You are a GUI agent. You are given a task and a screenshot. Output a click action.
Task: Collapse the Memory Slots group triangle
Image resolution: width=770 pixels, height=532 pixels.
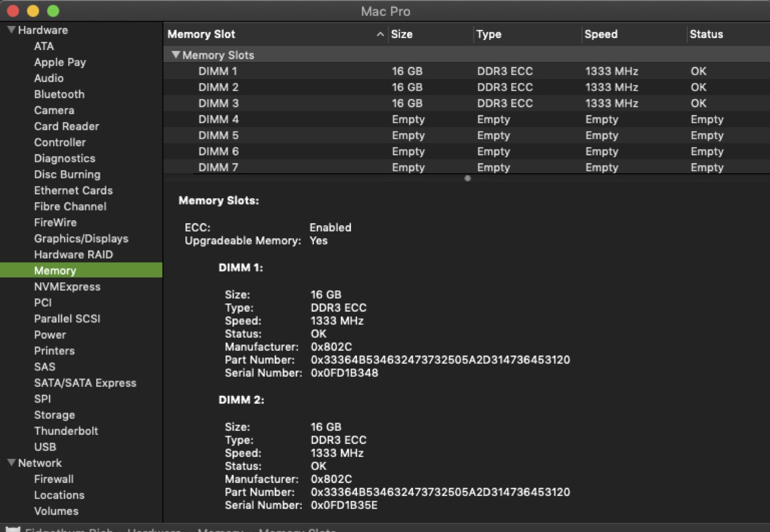[176, 55]
